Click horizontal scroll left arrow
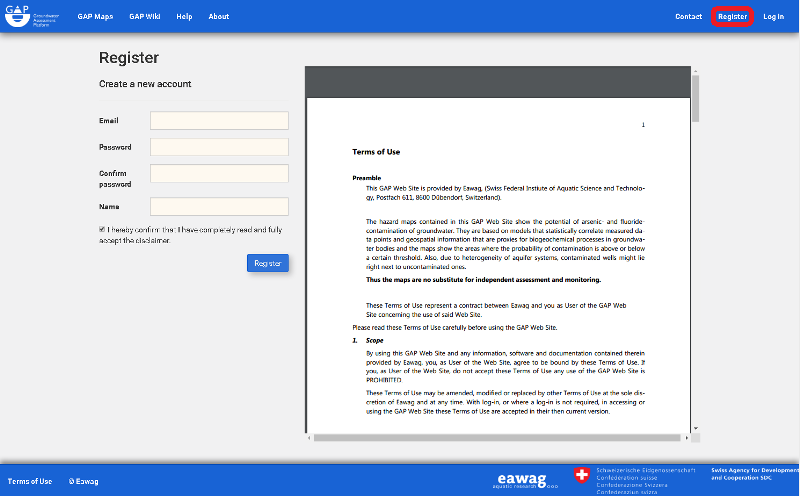Image resolution: width=800 pixels, height=496 pixels. [309, 438]
